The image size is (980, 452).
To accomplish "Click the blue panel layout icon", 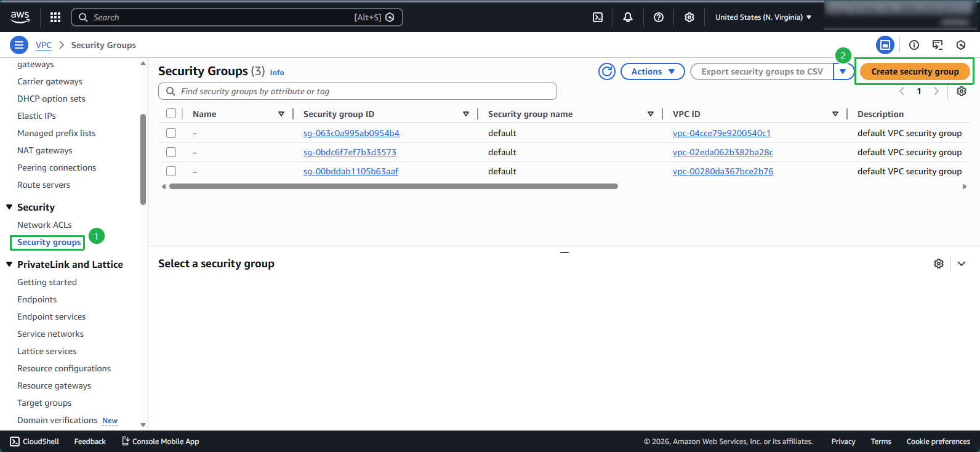I will (x=885, y=45).
